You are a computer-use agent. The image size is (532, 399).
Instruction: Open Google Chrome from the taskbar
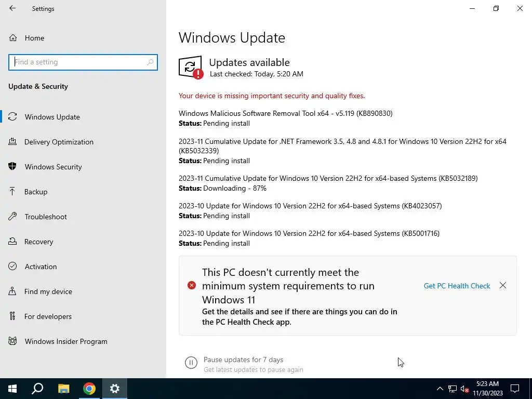point(89,389)
